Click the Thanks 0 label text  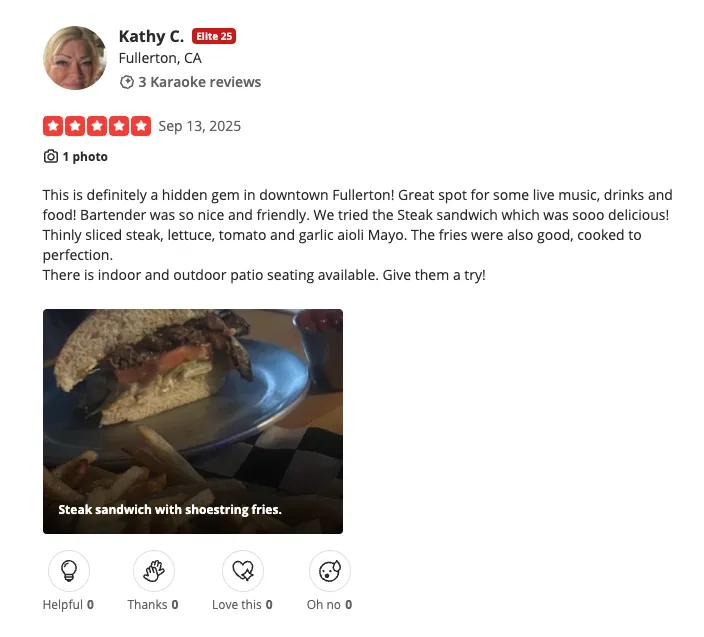tap(153, 605)
